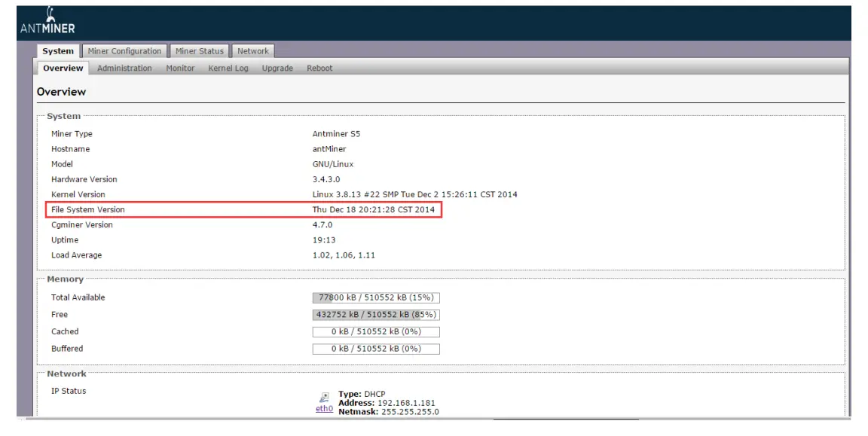The image size is (868, 436).
Task: Click the Memory section header
Action: [65, 279]
